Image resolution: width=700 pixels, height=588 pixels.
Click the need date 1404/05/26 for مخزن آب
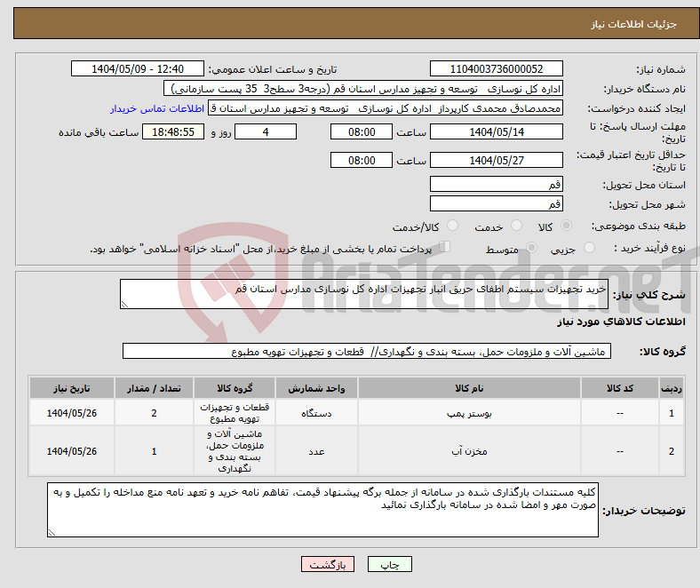click(72, 451)
